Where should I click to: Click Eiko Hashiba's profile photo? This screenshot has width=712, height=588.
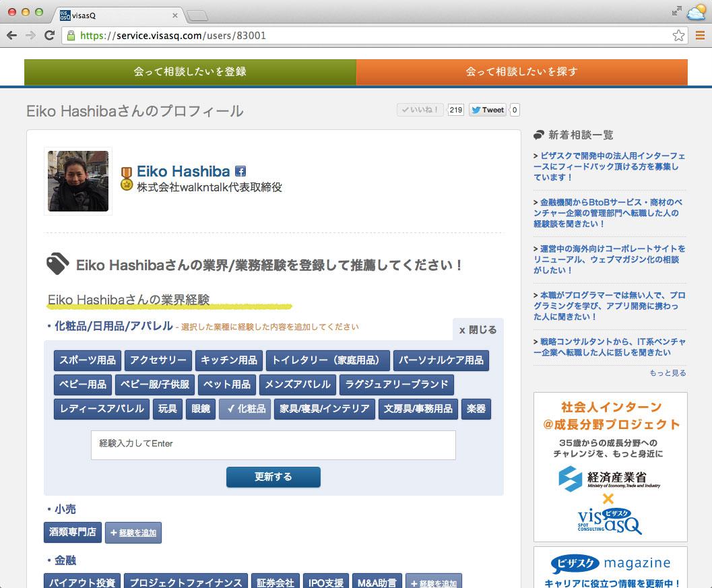pyautogui.click(x=78, y=181)
